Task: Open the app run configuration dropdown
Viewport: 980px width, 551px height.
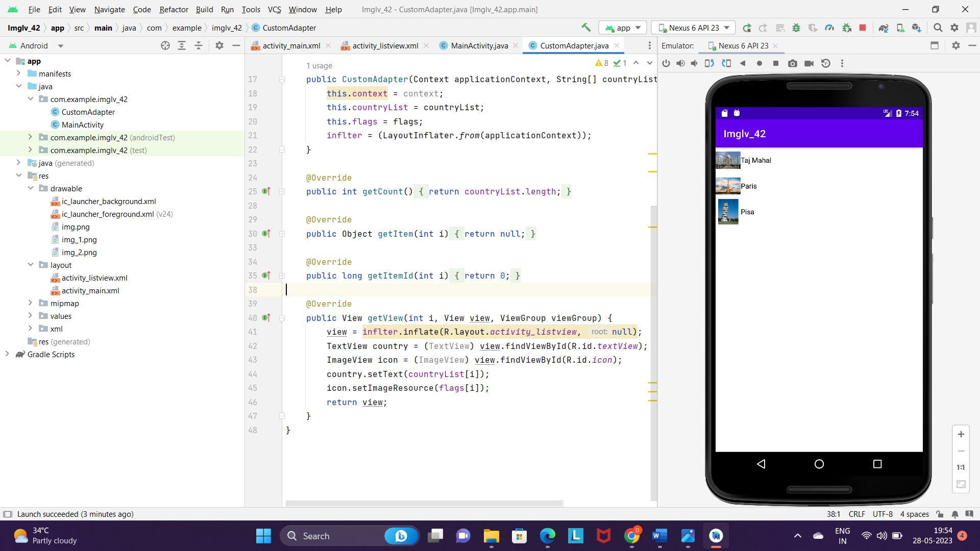Action: tap(623, 28)
